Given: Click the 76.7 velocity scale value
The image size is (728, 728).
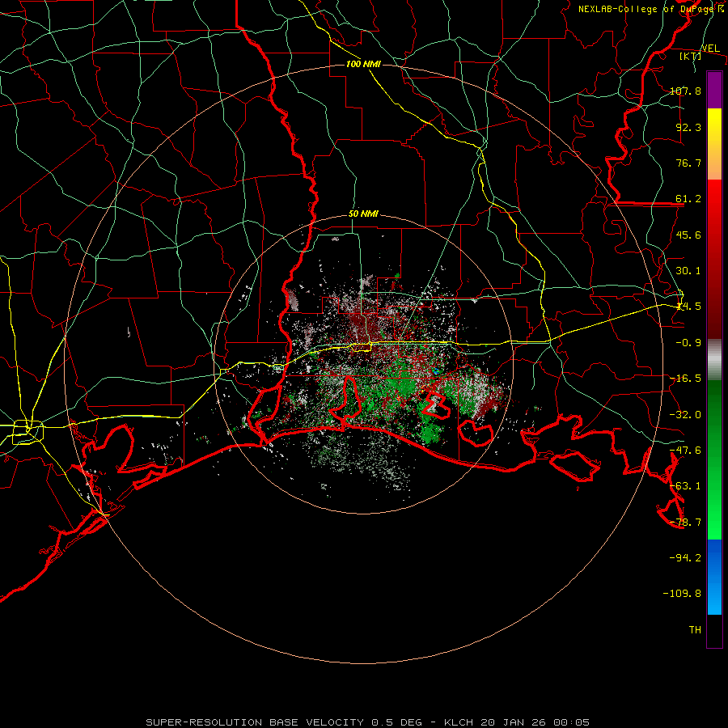Looking at the screenshot, I should [x=688, y=163].
